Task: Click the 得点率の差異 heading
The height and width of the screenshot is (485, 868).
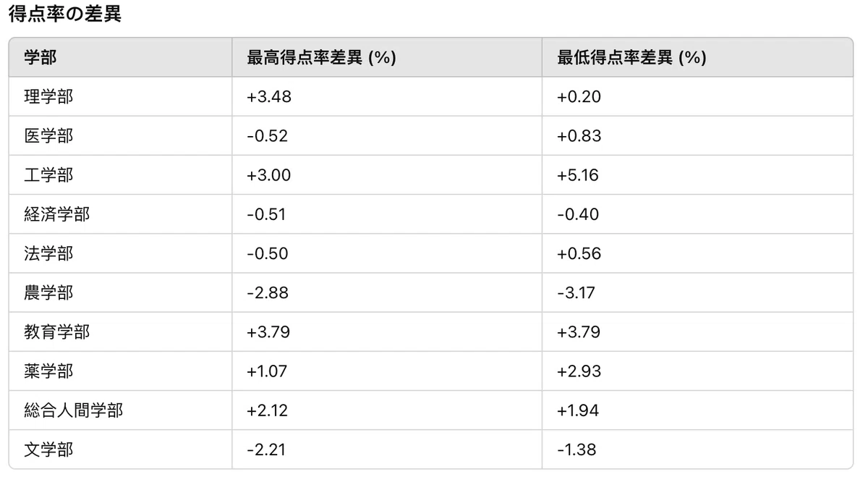Action: click(x=64, y=15)
